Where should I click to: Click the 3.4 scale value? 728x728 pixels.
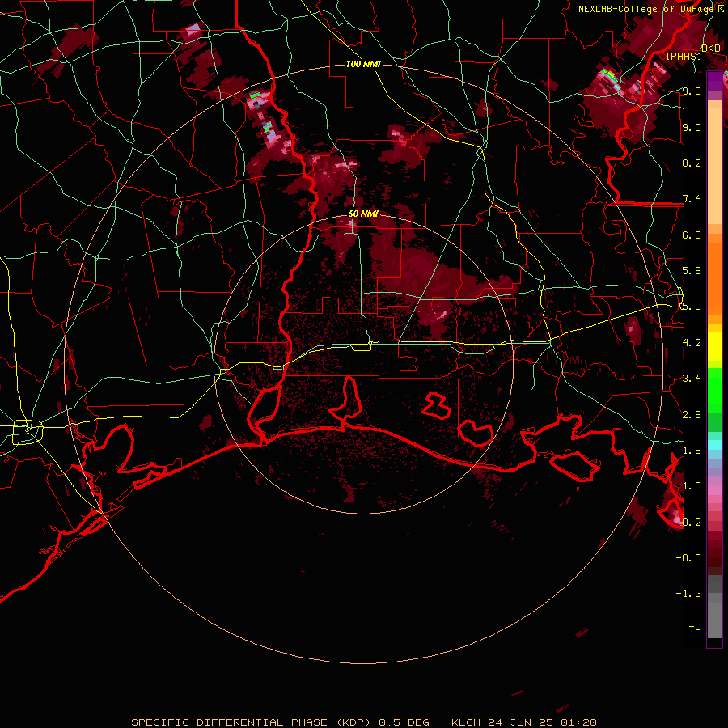[692, 379]
